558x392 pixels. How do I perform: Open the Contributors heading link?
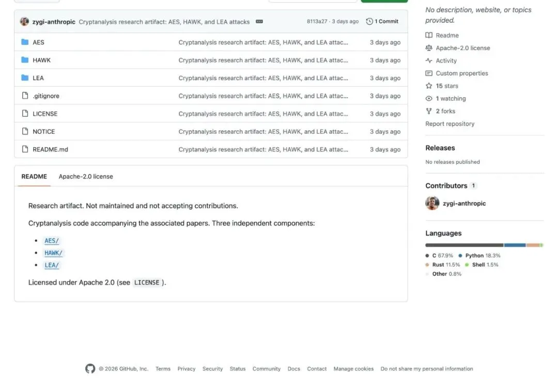[x=446, y=186]
